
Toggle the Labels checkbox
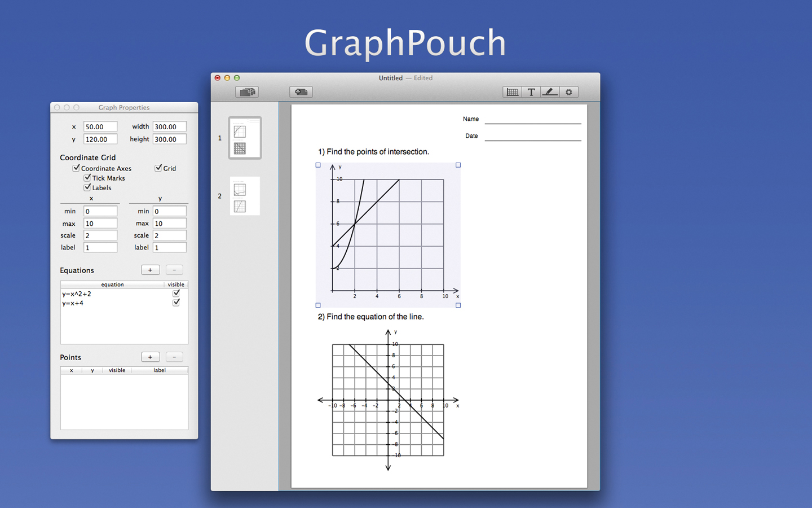click(87, 187)
